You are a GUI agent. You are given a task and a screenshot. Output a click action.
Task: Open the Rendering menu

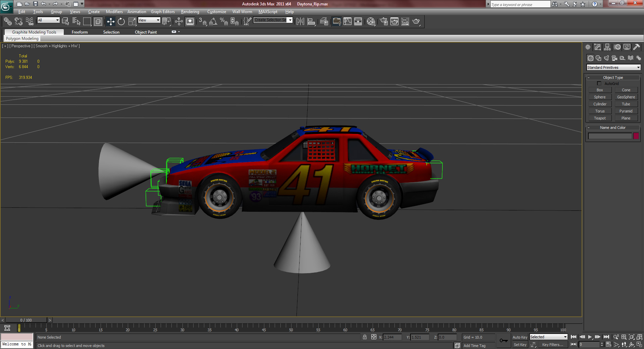(190, 12)
